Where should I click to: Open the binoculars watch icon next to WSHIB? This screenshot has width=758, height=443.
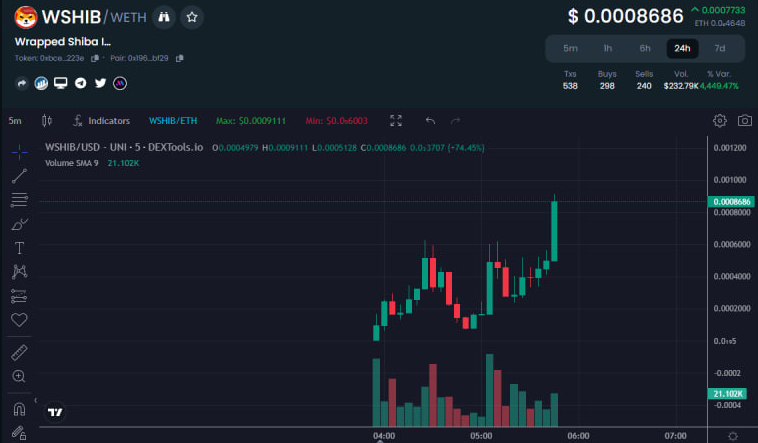tap(164, 17)
